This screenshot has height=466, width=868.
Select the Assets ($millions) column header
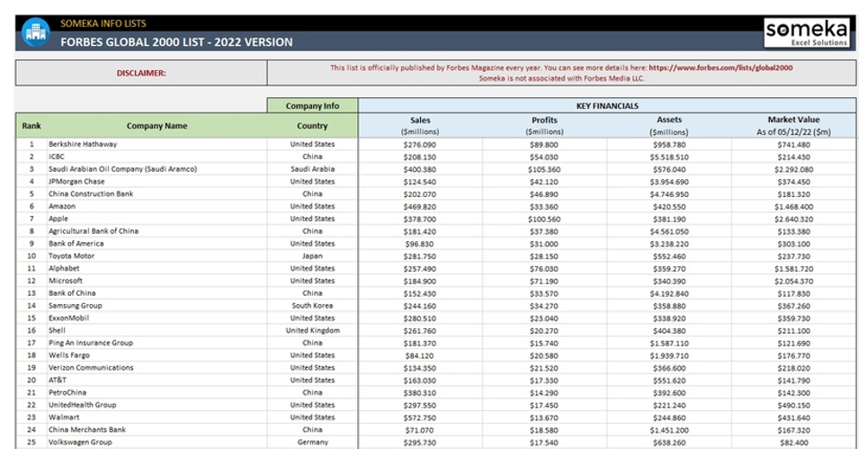[668, 126]
